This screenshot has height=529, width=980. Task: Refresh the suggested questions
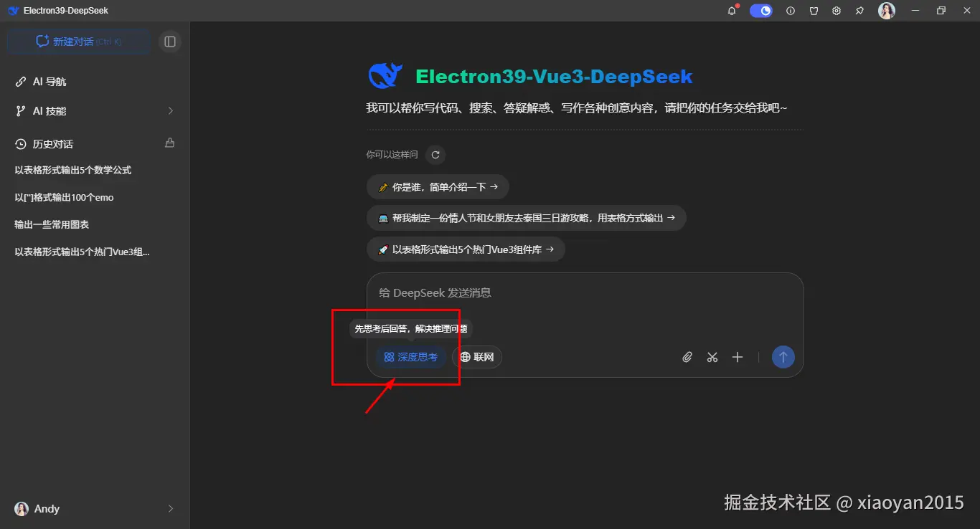coord(435,155)
